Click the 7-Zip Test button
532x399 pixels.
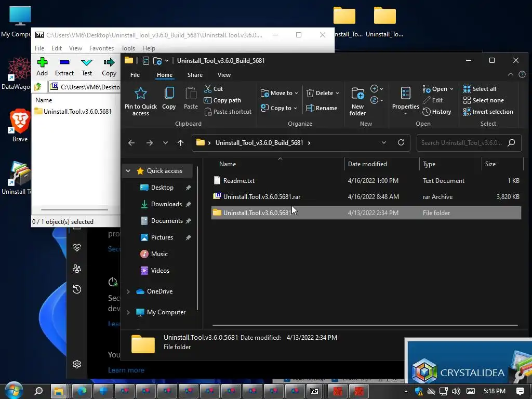(x=87, y=66)
